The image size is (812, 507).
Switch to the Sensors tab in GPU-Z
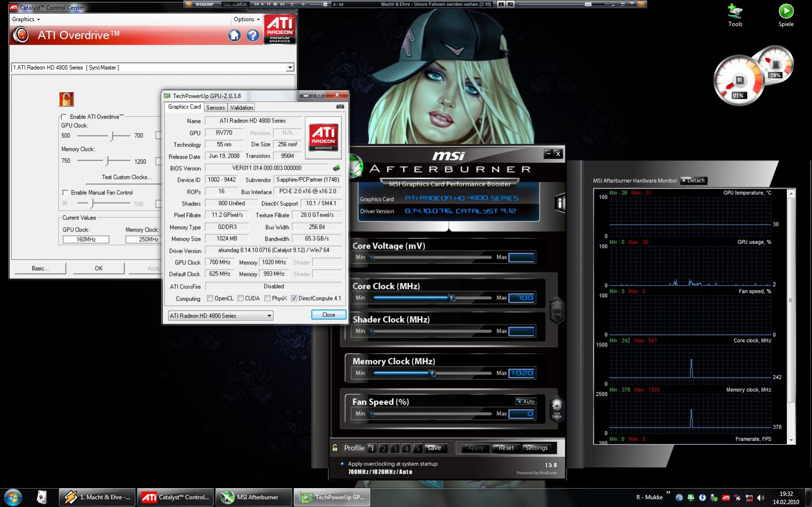coord(216,107)
